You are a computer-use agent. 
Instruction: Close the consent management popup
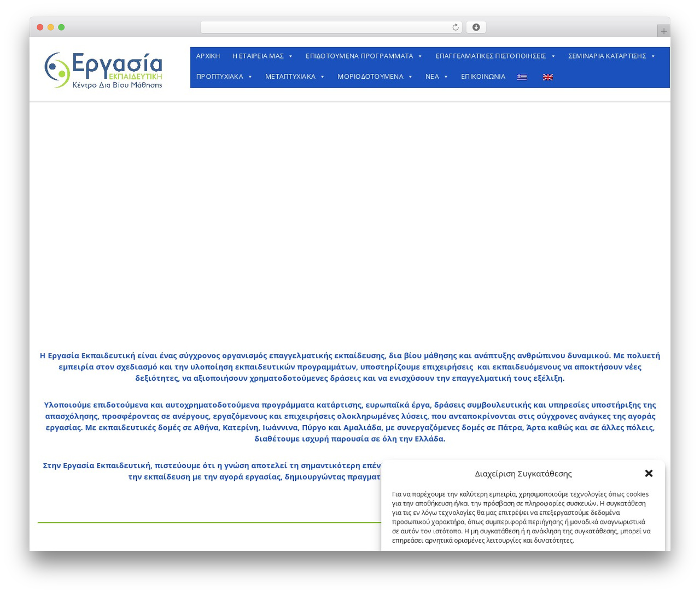[649, 473]
